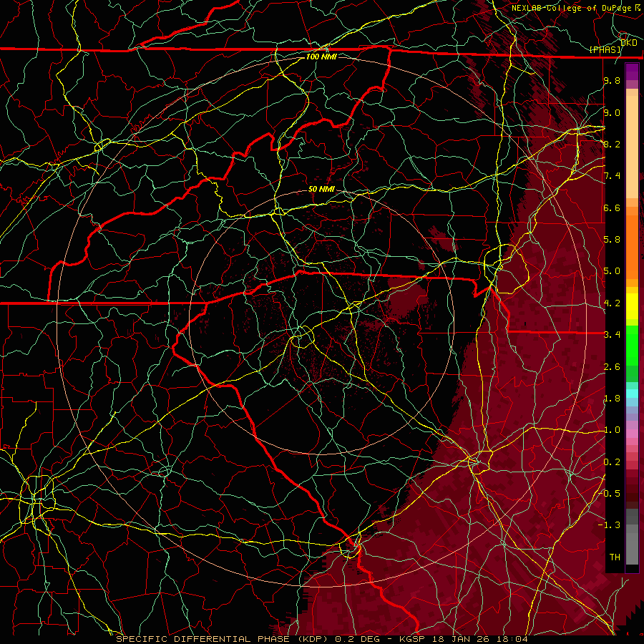The height and width of the screenshot is (644, 644).
Task: Click the 6.6 value on color scale
Action: click(x=612, y=208)
